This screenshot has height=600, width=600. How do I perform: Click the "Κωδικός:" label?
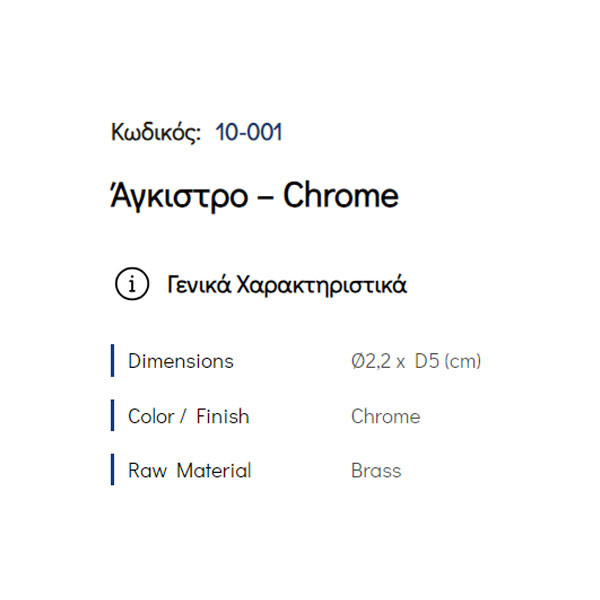[x=156, y=133]
